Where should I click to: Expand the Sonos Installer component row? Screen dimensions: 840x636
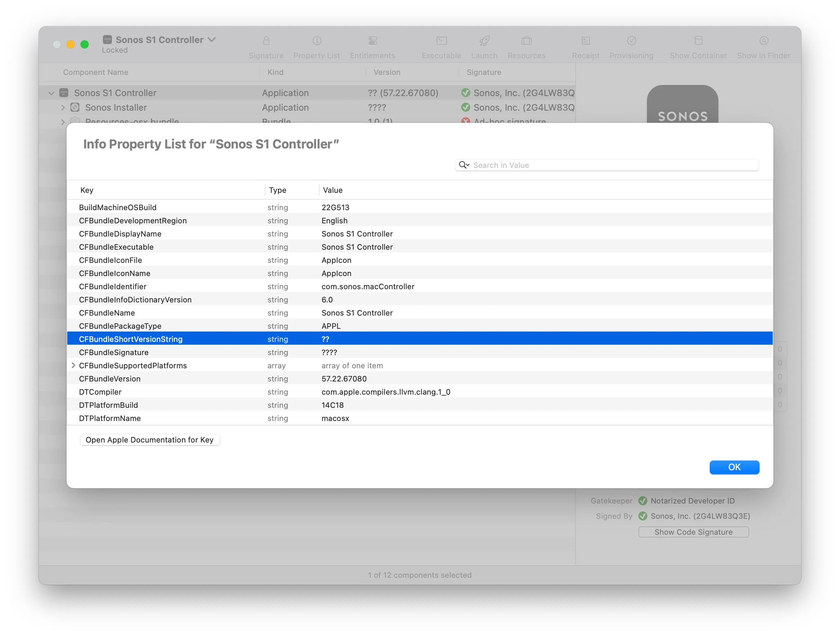point(63,108)
